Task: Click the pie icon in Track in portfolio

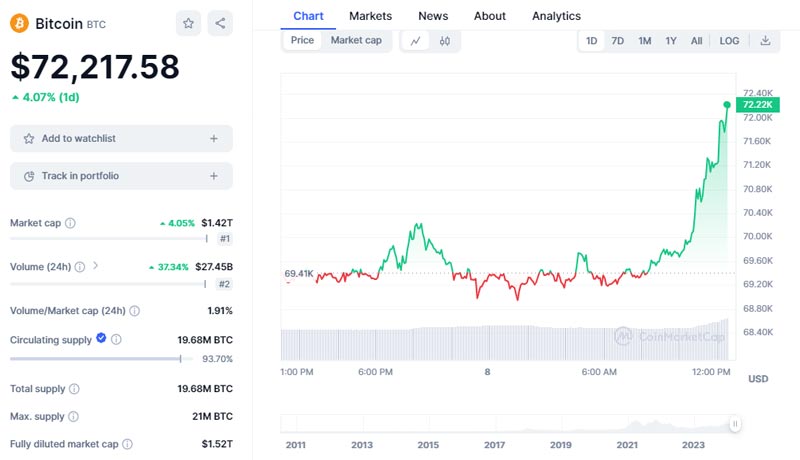Action: [x=29, y=176]
